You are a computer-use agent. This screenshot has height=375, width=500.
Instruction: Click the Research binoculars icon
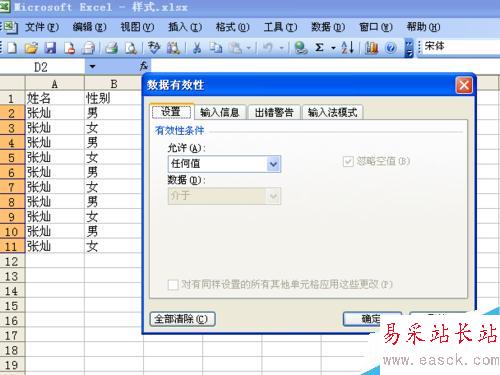173,48
